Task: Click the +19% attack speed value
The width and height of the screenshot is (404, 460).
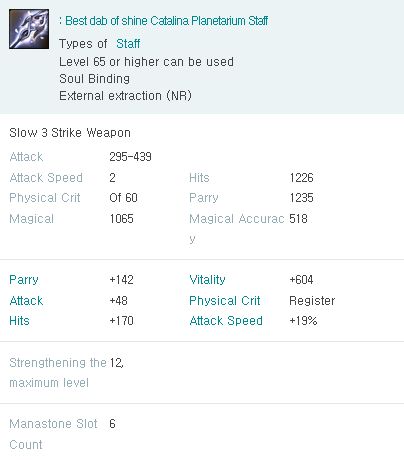Action: [x=303, y=321]
